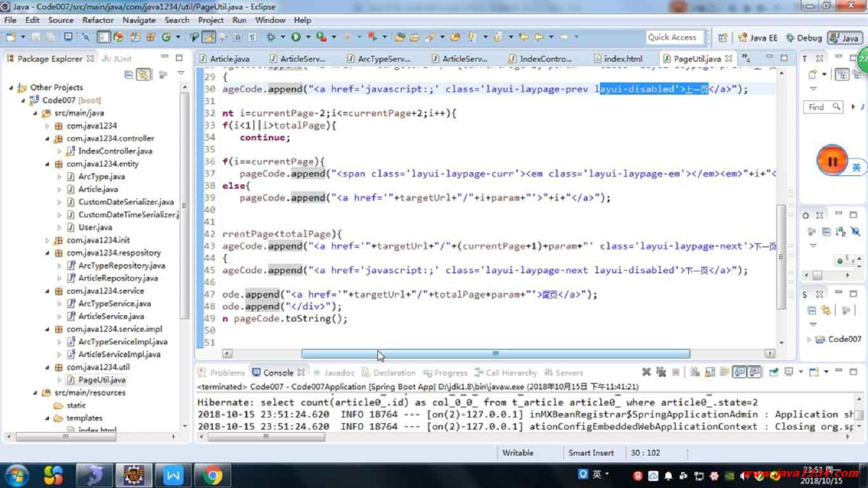Click the orange pause recording button
This screenshot has width=868, height=488.
[832, 161]
